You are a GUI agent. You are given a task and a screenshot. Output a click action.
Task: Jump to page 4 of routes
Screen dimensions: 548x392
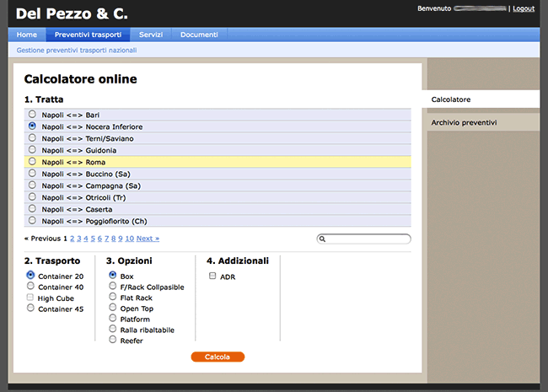tap(86, 239)
